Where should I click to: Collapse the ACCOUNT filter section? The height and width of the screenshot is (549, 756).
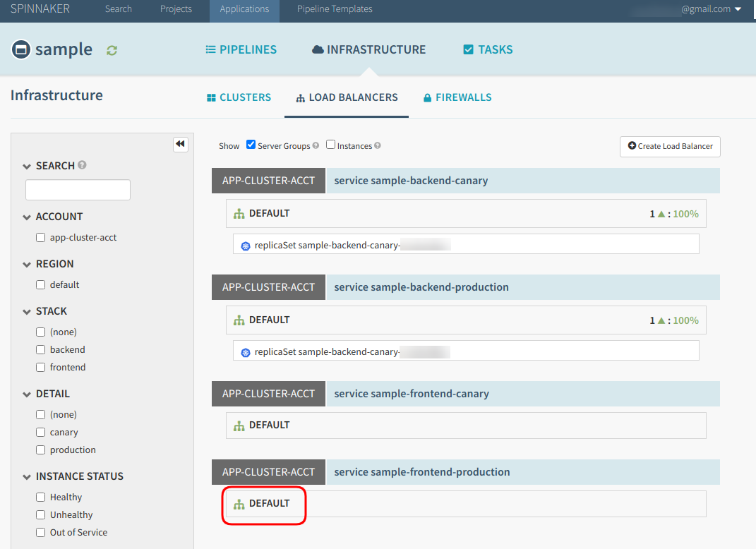[x=25, y=216]
